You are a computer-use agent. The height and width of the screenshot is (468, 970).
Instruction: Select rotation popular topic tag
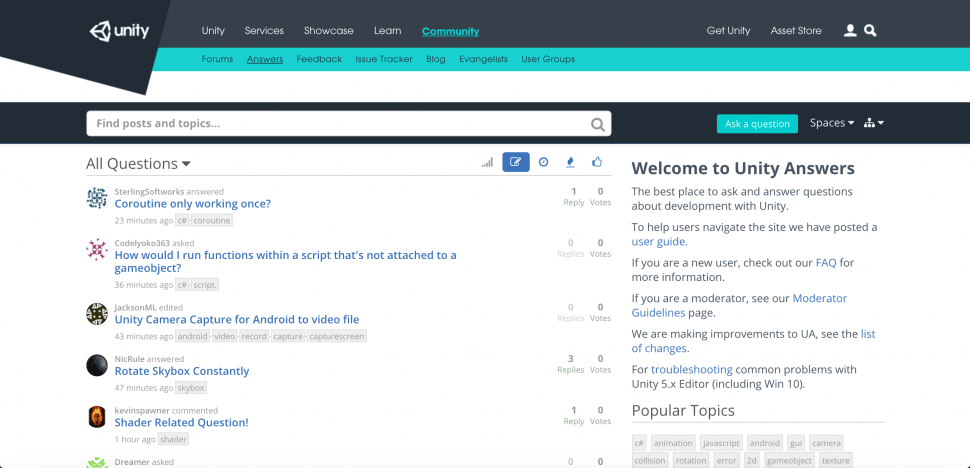pyautogui.click(x=691, y=461)
